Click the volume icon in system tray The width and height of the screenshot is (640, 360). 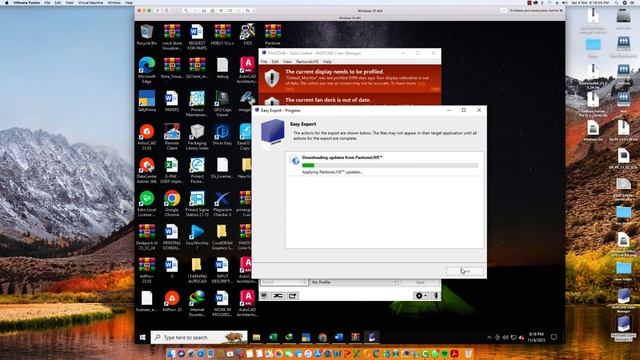(x=505, y=337)
